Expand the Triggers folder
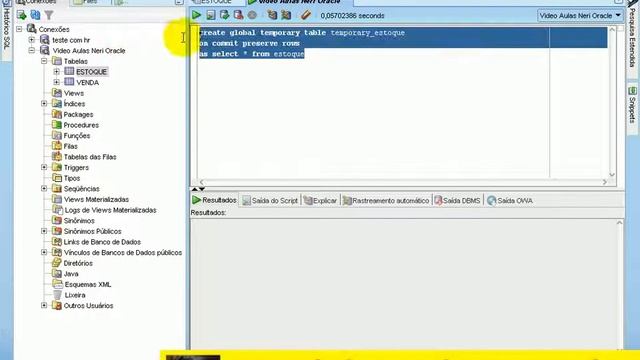640x360 pixels. click(x=44, y=167)
